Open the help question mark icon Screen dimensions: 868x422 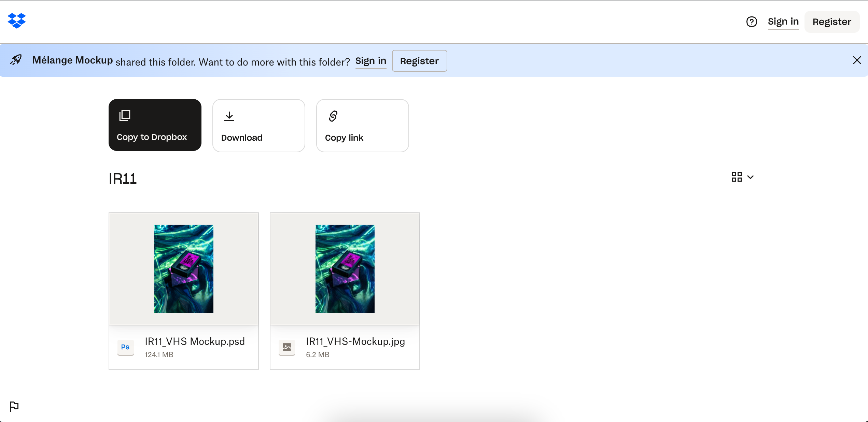(x=751, y=22)
